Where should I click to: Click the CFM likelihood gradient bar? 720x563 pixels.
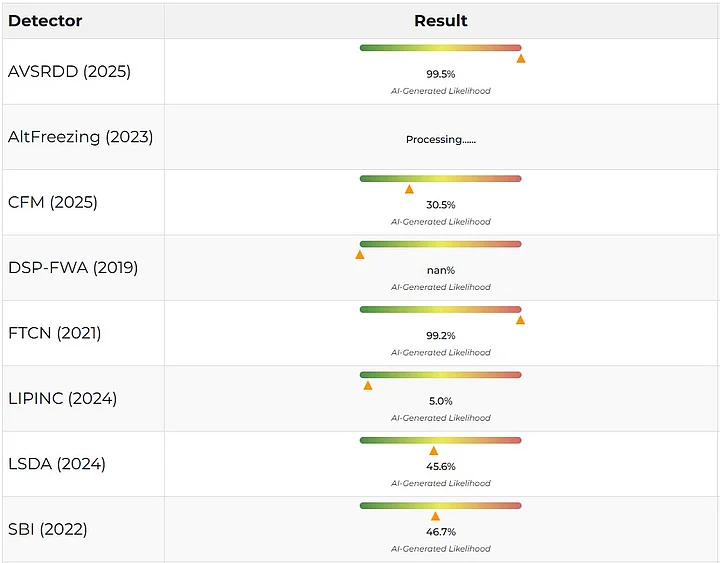(x=440, y=178)
